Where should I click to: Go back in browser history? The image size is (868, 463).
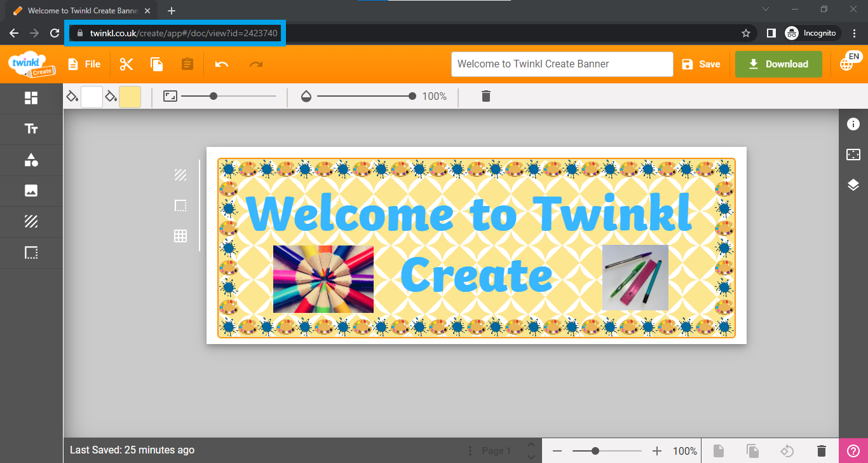[14, 33]
